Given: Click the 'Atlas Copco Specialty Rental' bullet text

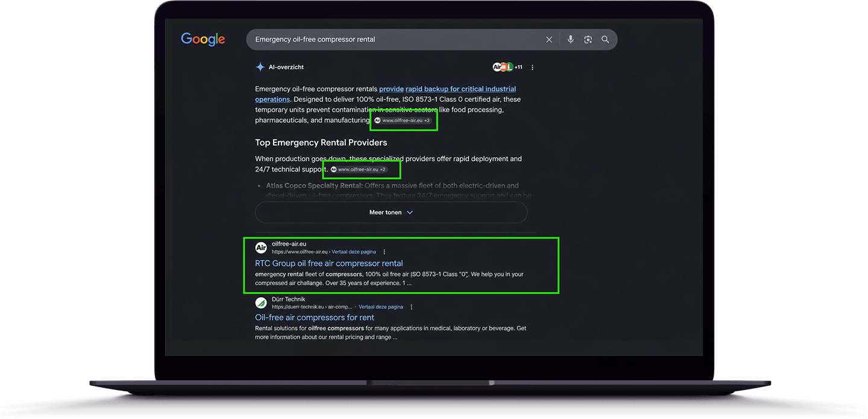Looking at the screenshot, I should (x=314, y=186).
